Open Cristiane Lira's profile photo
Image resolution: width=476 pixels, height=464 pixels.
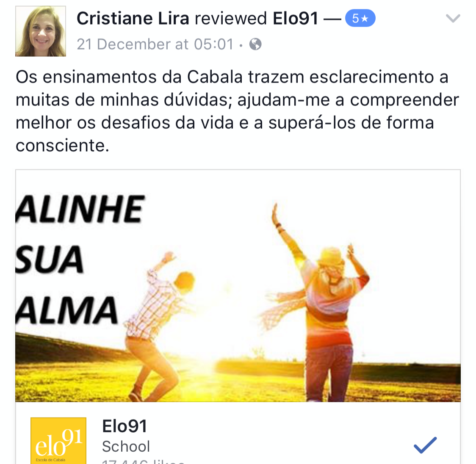click(41, 31)
